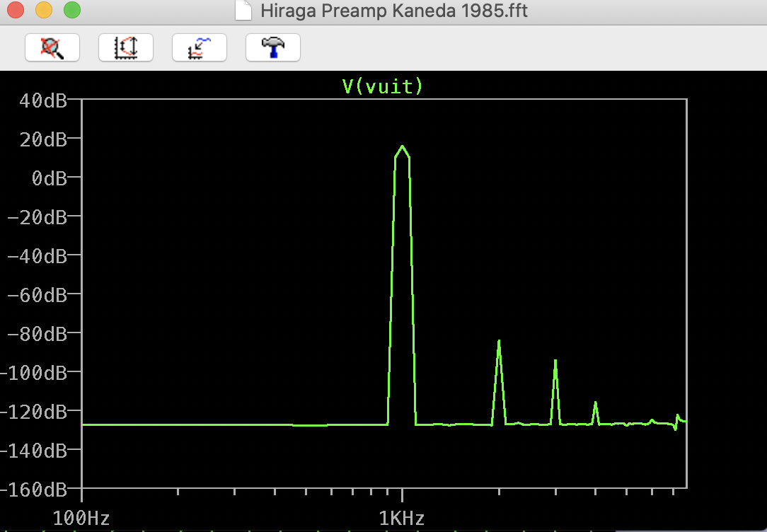The width and height of the screenshot is (767, 532).
Task: Click the fourth harmonic peak near -115dB
Action: 595,403
